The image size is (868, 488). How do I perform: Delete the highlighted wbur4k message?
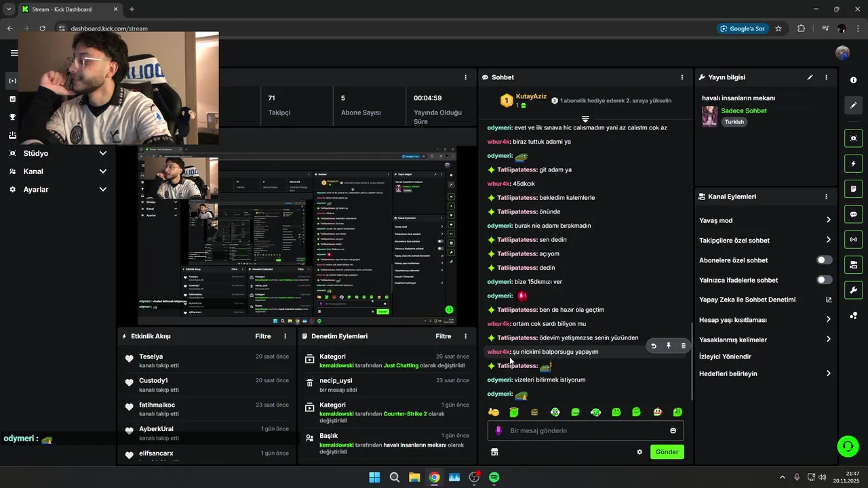[x=684, y=346]
